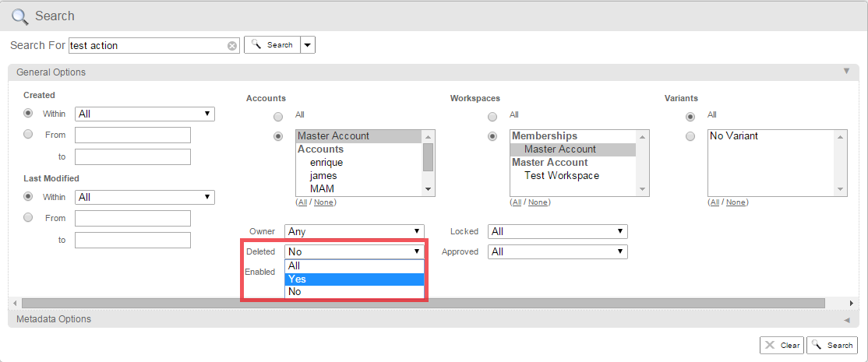Select 'Test Workspace' in Workspaces list

point(562,176)
